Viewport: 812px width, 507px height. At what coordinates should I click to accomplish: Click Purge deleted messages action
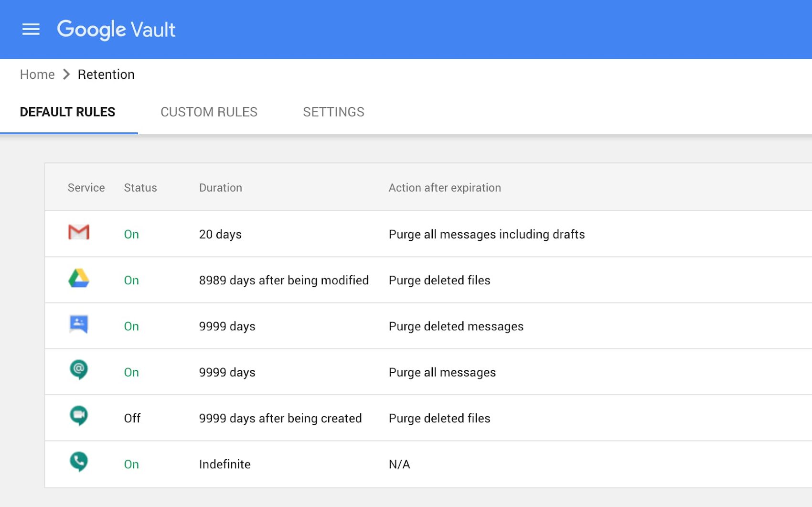point(456,326)
